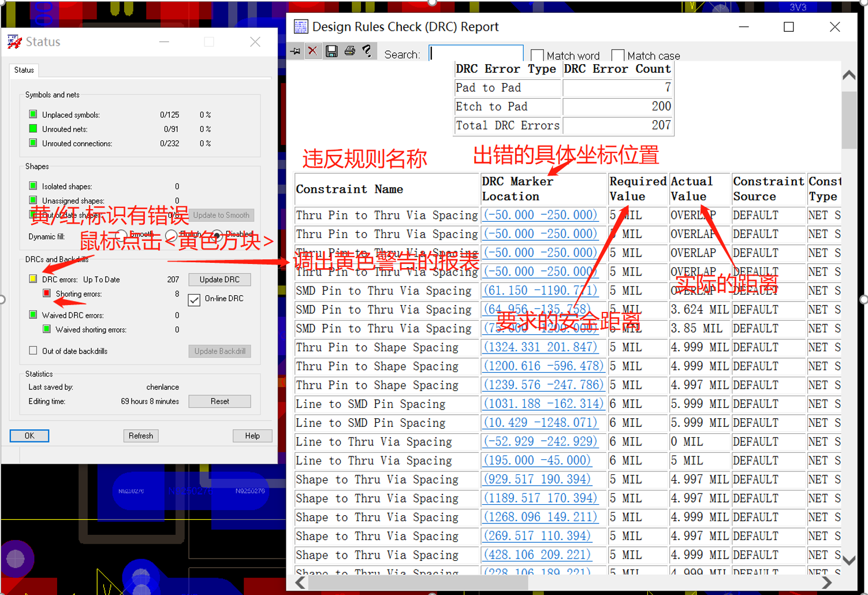Select the Smooth dynamic fill radio button
868x595 pixels.
121,236
